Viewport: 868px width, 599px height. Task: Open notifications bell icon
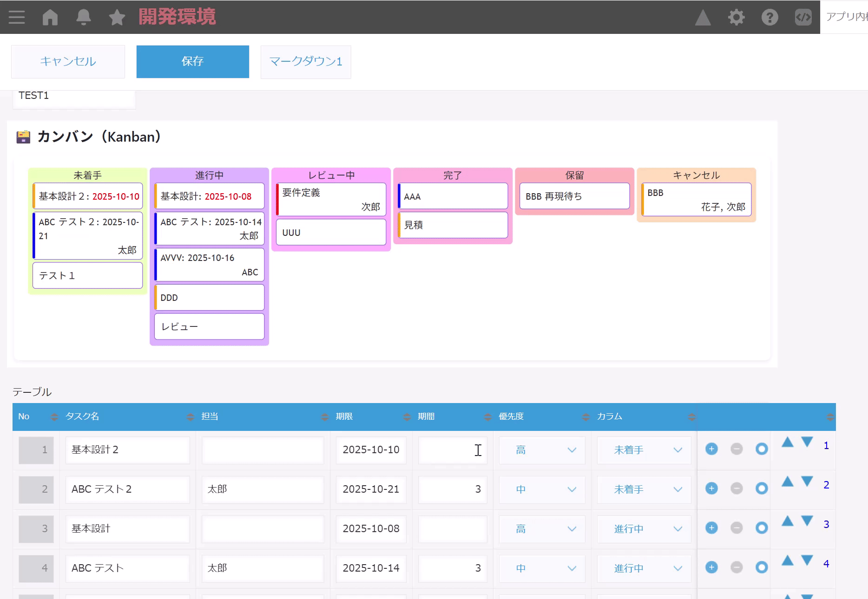[x=84, y=17]
